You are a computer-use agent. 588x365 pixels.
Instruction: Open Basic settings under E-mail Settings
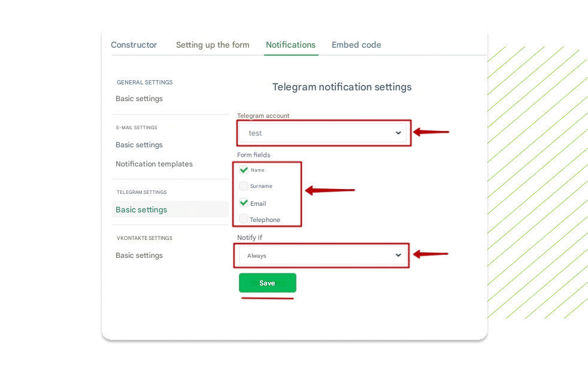point(139,145)
